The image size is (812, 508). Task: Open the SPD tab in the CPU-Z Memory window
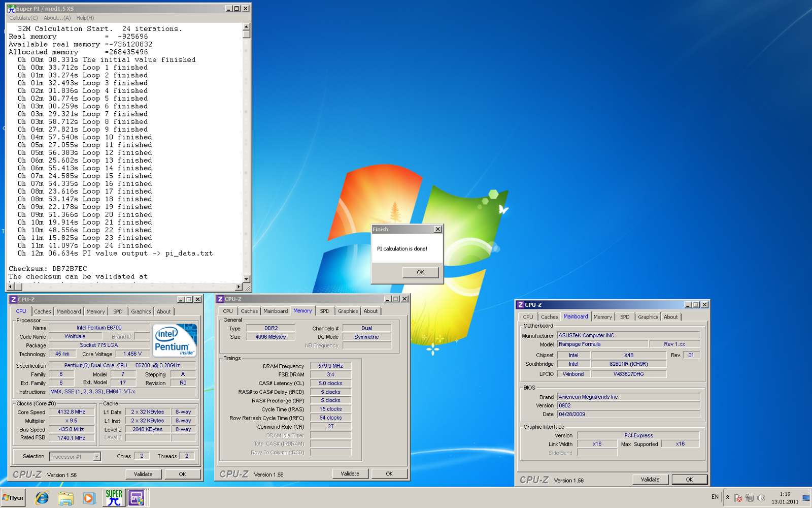click(x=325, y=311)
